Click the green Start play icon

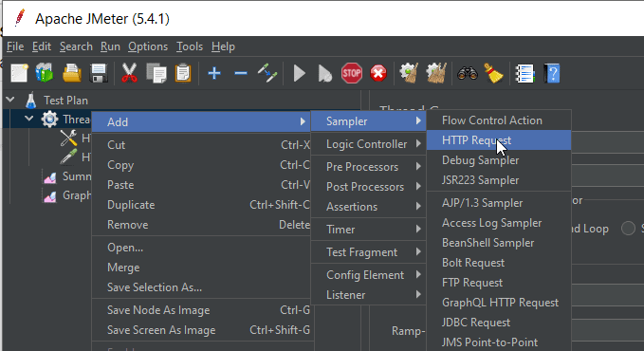click(299, 74)
